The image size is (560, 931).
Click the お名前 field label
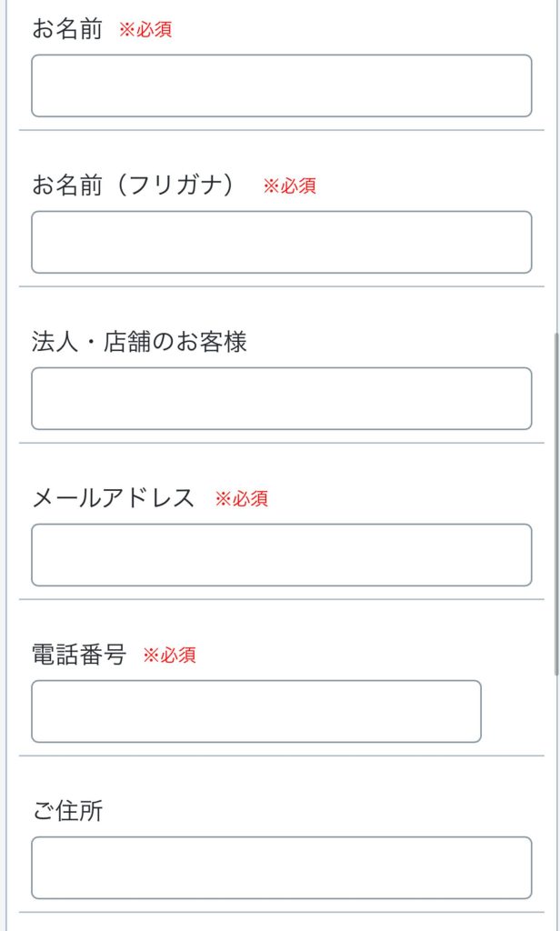tap(67, 29)
